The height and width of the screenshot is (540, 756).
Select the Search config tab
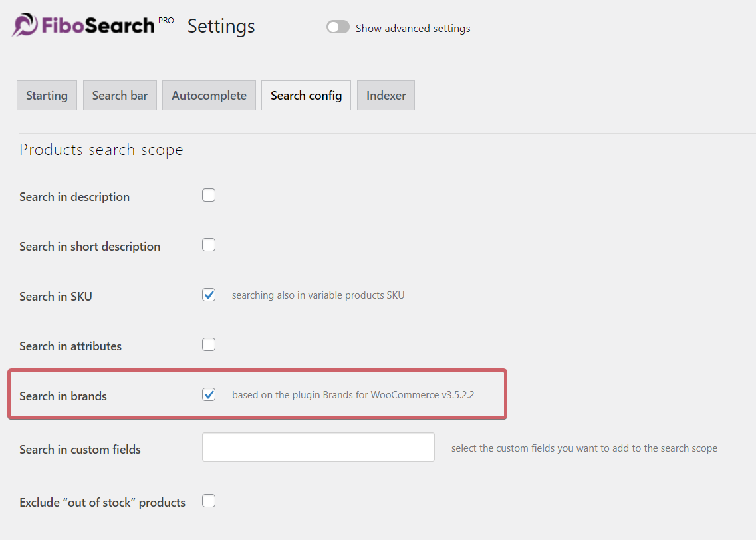click(306, 95)
